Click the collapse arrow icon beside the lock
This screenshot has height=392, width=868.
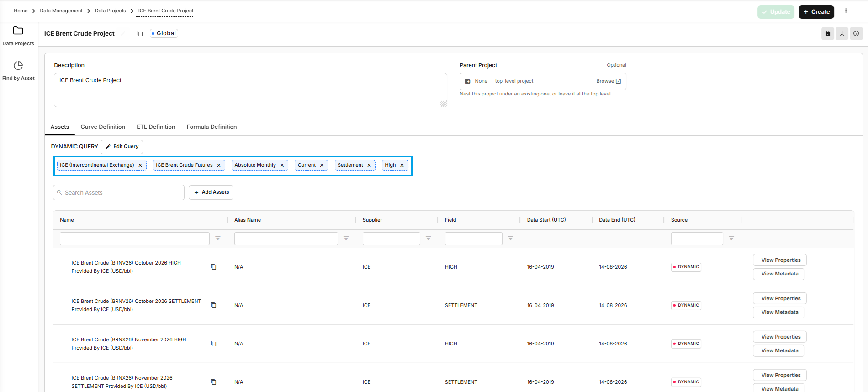click(842, 33)
